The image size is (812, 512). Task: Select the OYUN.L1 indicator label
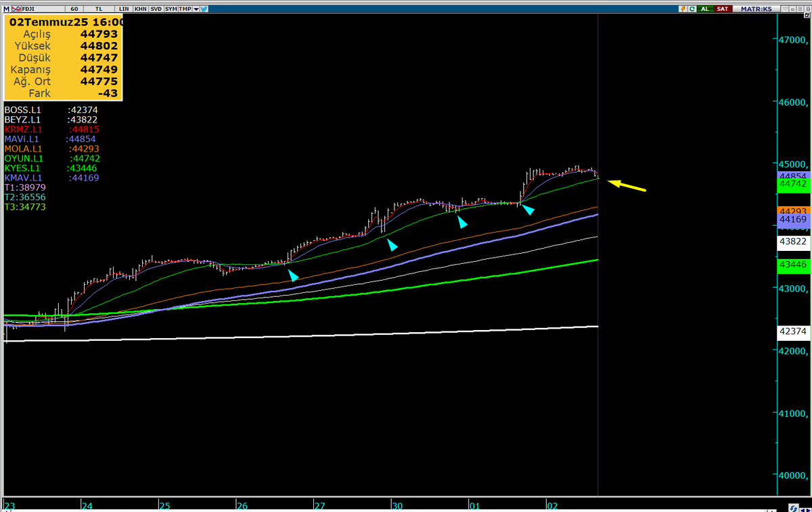tap(23, 158)
